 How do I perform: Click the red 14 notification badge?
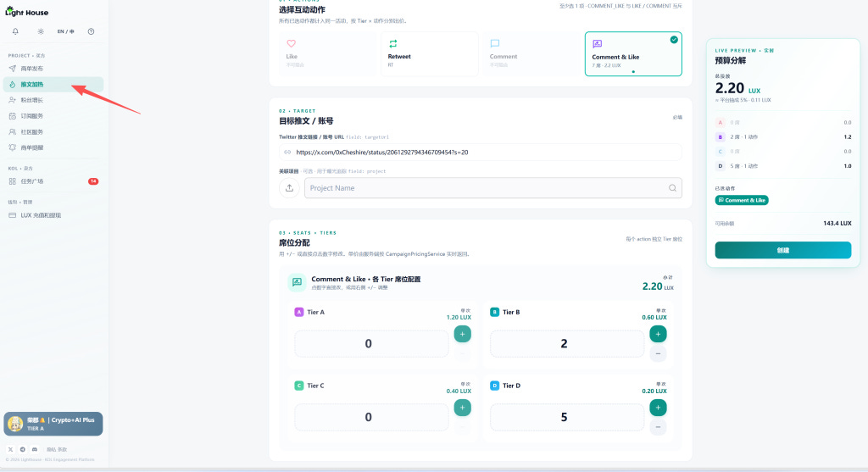click(93, 181)
